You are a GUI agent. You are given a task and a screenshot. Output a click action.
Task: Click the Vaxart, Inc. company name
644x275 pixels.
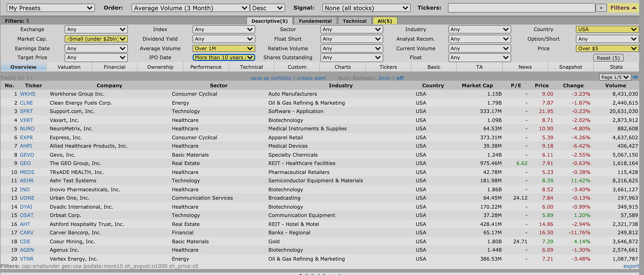point(64,120)
